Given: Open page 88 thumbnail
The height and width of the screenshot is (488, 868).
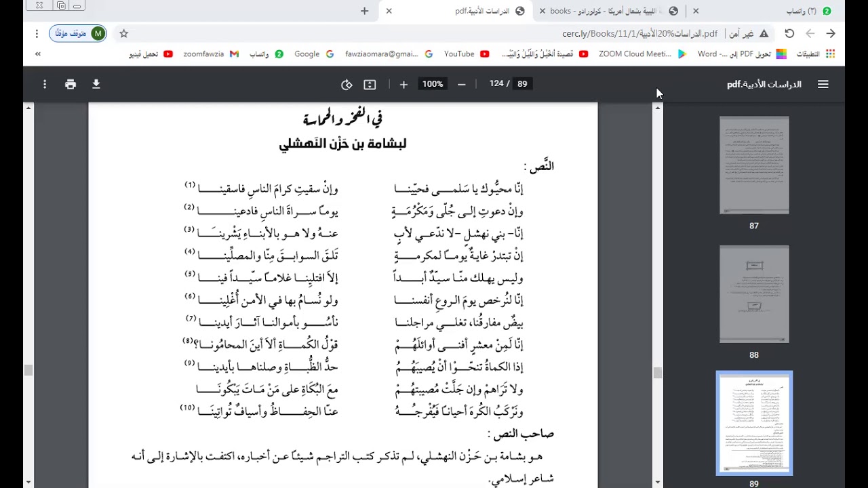Looking at the screenshot, I should (x=754, y=294).
